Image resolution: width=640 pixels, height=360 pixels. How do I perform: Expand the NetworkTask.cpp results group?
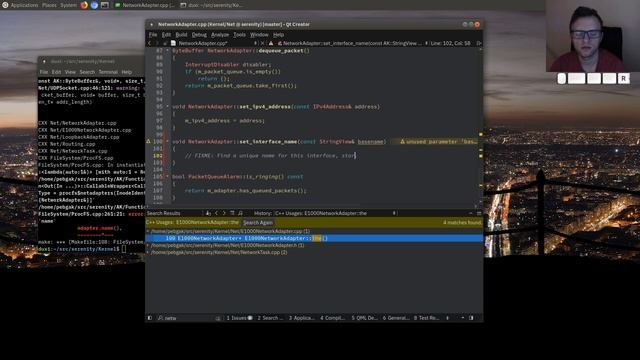tap(148, 252)
